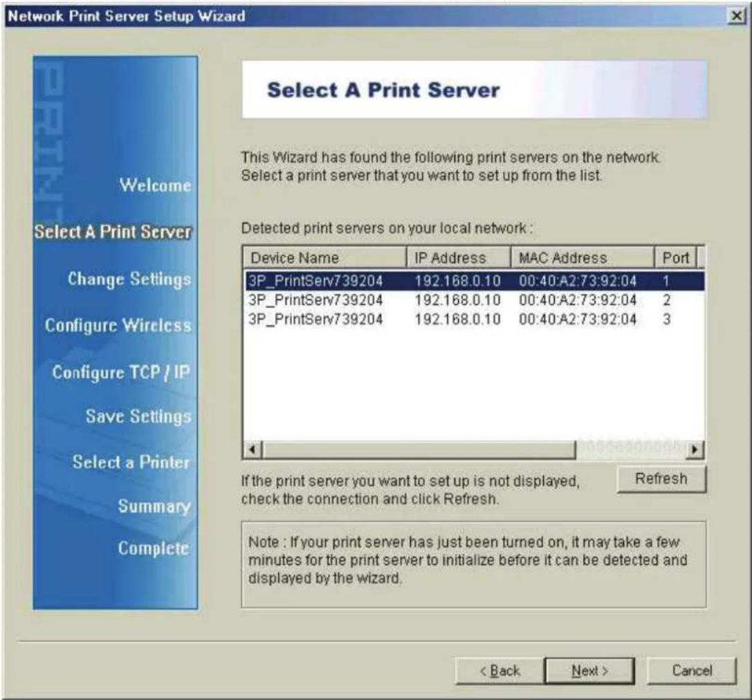Image resolution: width=752 pixels, height=700 pixels.
Task: Click the Change Settings step
Action: point(129,279)
